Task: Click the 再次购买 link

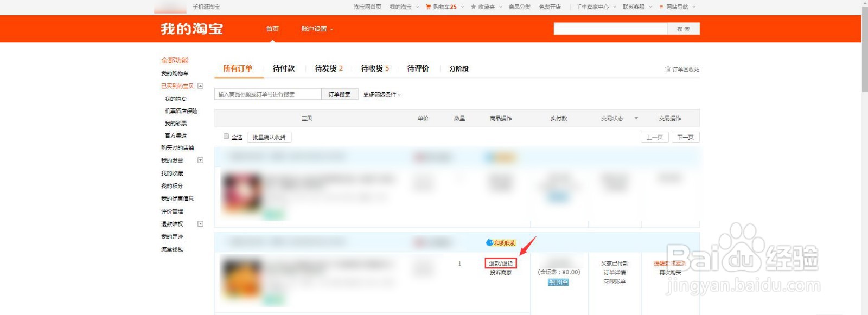Action: [x=670, y=273]
